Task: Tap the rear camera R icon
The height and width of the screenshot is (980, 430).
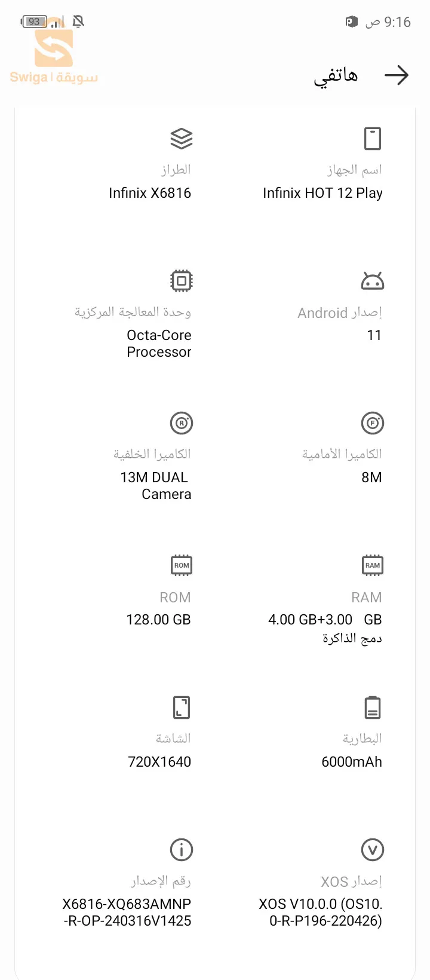Action: tap(182, 423)
